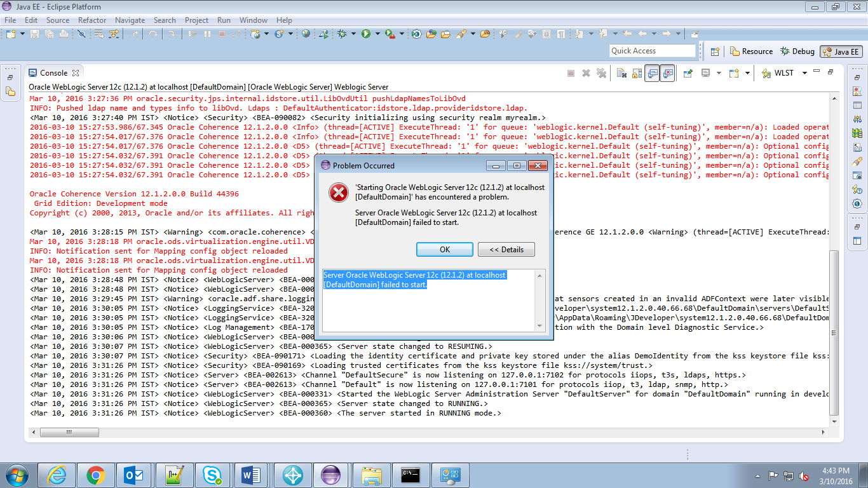Screen dimensions: 868x488
Task: Click the Debug bug icon in toolbar
Action: click(342, 34)
